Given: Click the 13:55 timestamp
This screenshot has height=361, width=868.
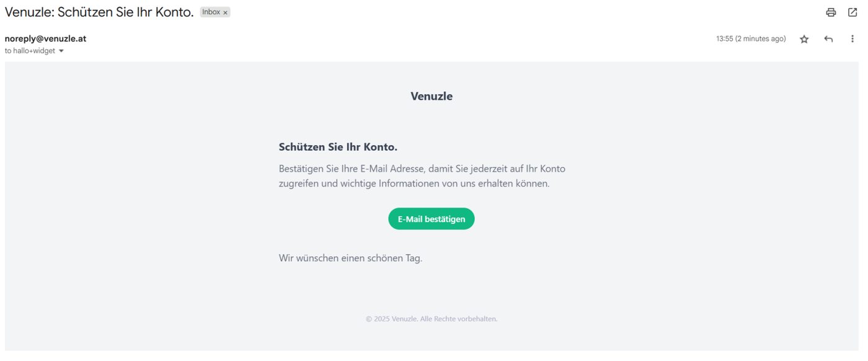Looking at the screenshot, I should click(x=724, y=38).
